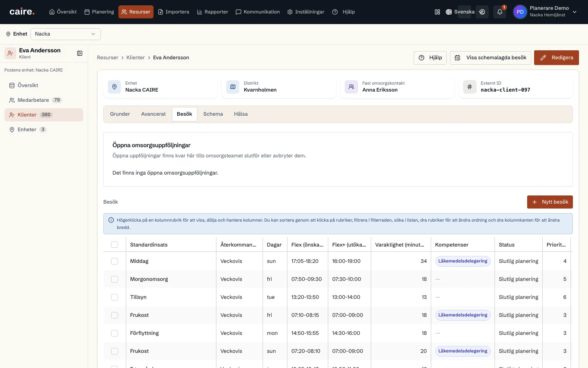Open the Kommunikation menu

(258, 12)
